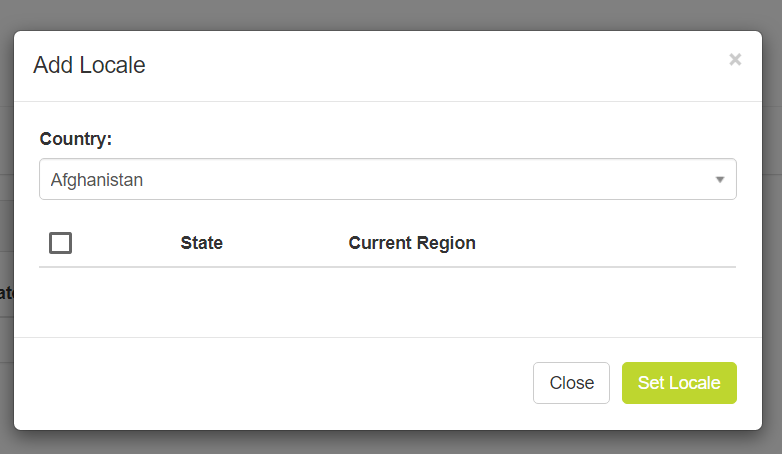Click the State column header
The width and height of the screenshot is (782, 454).
click(x=201, y=243)
